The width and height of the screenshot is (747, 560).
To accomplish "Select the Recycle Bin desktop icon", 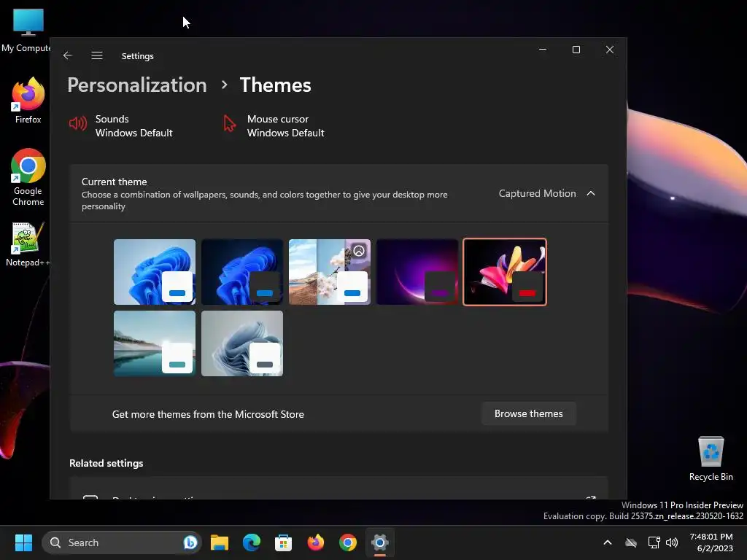I will pos(711,459).
